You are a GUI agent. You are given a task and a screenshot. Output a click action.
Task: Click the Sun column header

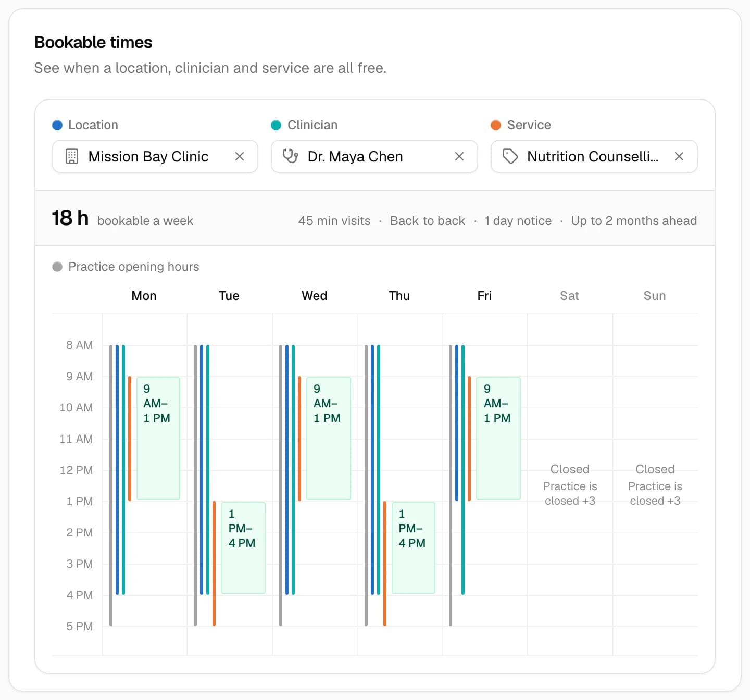tap(655, 296)
